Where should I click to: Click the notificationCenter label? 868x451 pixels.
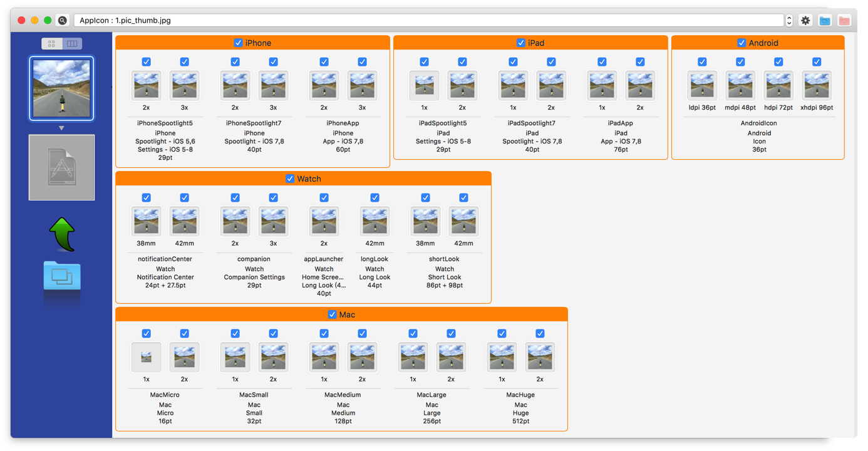click(x=165, y=259)
